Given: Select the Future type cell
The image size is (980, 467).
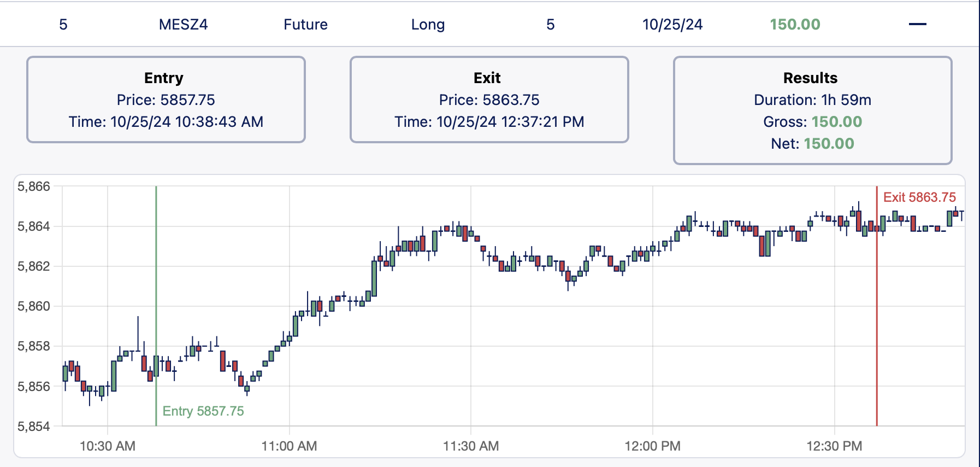Looking at the screenshot, I should 305,25.
